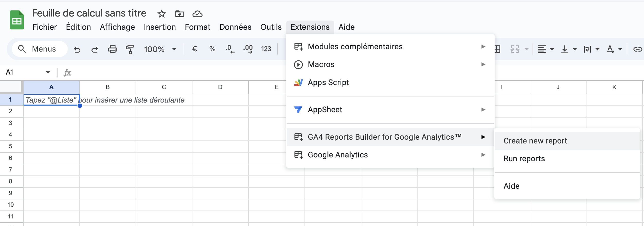
Task: Click the move to folder icon
Action: tap(180, 14)
